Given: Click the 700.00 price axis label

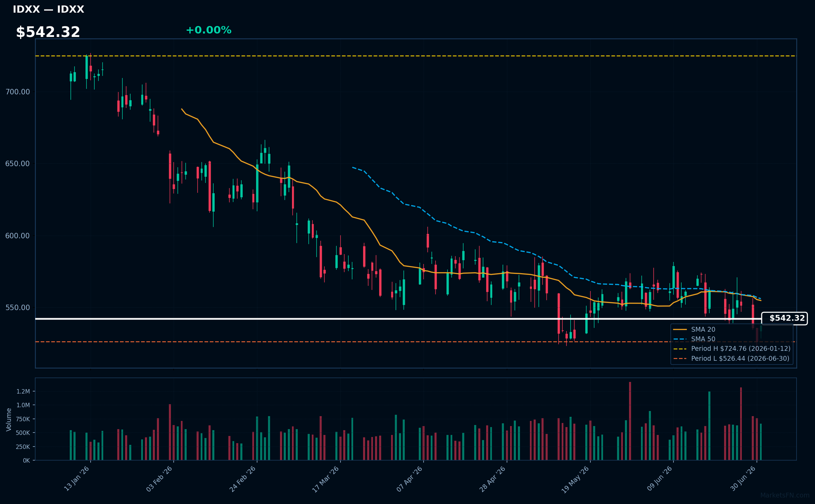Looking at the screenshot, I should coord(17,92).
